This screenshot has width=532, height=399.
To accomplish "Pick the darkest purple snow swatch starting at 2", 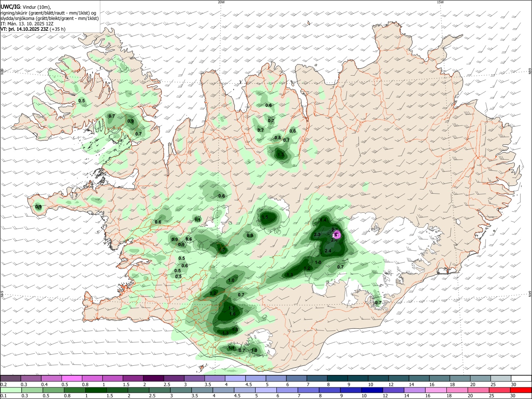I will tap(153, 379).
